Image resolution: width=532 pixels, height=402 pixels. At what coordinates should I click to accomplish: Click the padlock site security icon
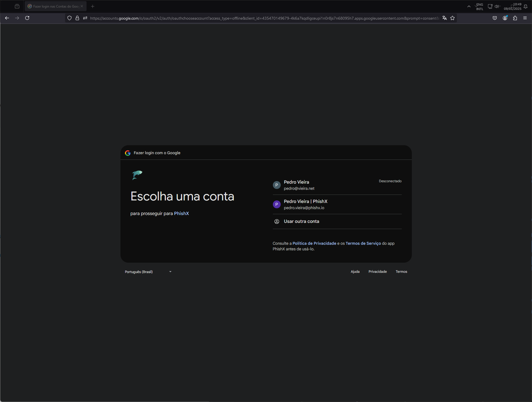tap(77, 18)
